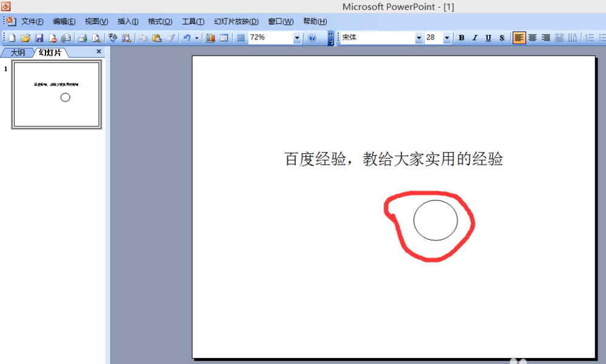
Task: Toggle Align Left button
Action: coord(519,38)
